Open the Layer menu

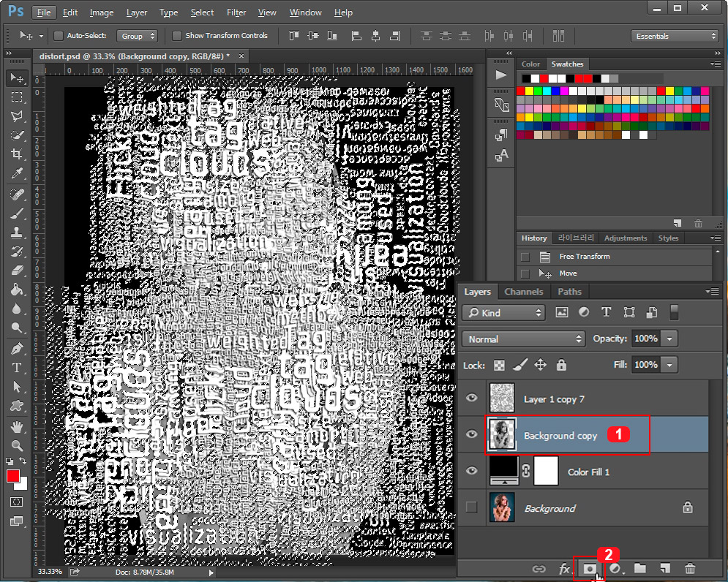[137, 12]
